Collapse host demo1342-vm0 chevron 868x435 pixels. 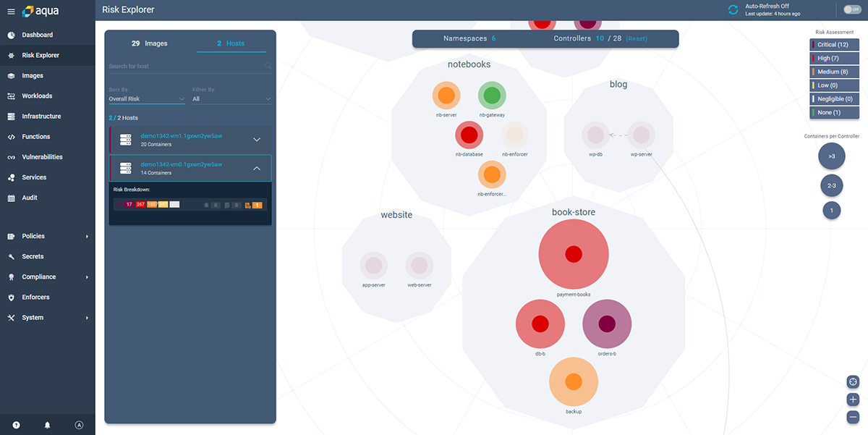click(257, 168)
